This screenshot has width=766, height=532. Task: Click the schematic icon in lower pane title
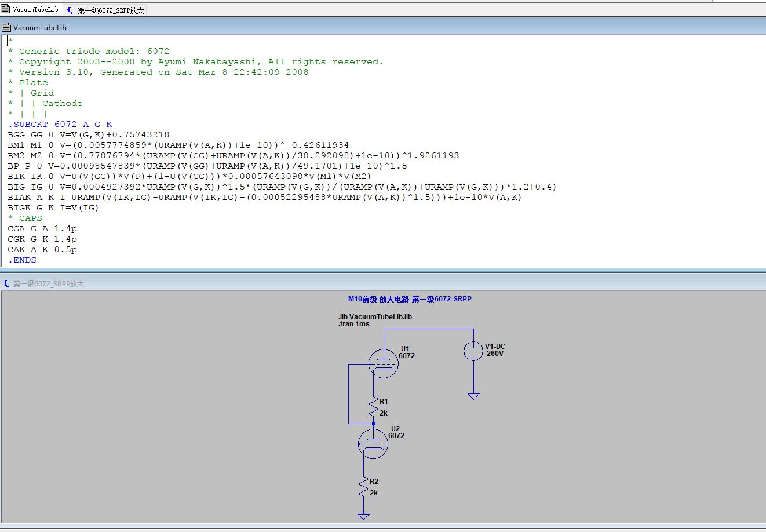pyautogui.click(x=6, y=283)
